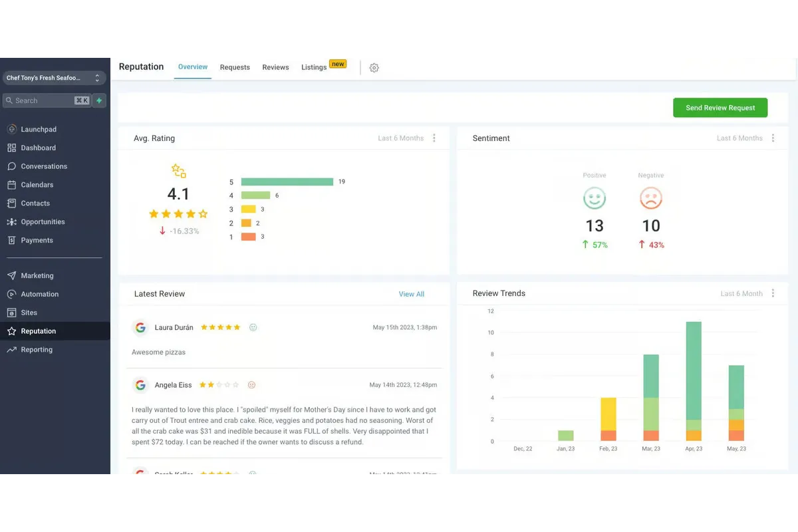
Task: Click 'May 15th 2023, 1:38pm' timestamp
Action: (405, 327)
